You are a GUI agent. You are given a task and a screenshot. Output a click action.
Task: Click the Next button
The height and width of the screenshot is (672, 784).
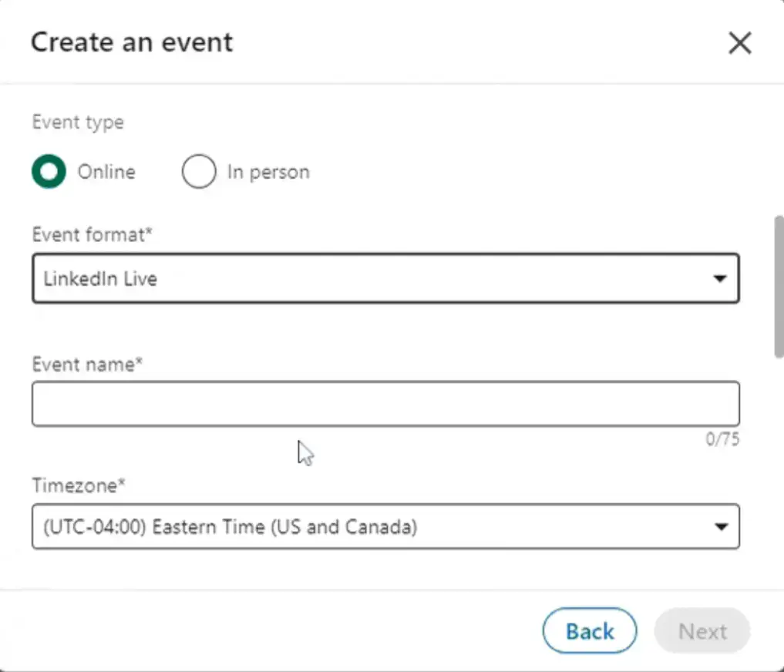tap(701, 630)
